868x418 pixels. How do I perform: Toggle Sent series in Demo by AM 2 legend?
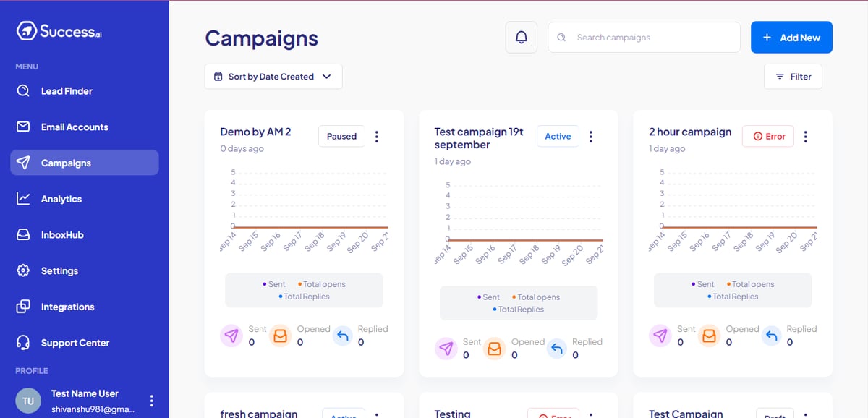coord(274,284)
